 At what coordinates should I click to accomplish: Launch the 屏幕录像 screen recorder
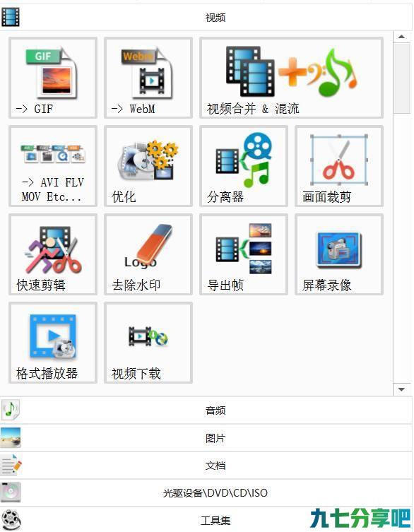click(x=339, y=254)
